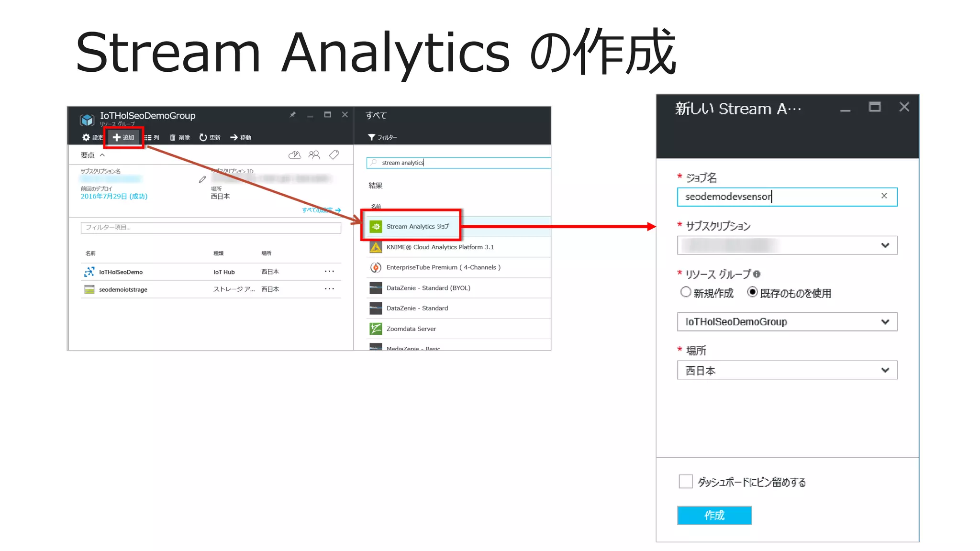Sort by 種類 column header
This screenshot has width=980, height=551.
tap(218, 253)
